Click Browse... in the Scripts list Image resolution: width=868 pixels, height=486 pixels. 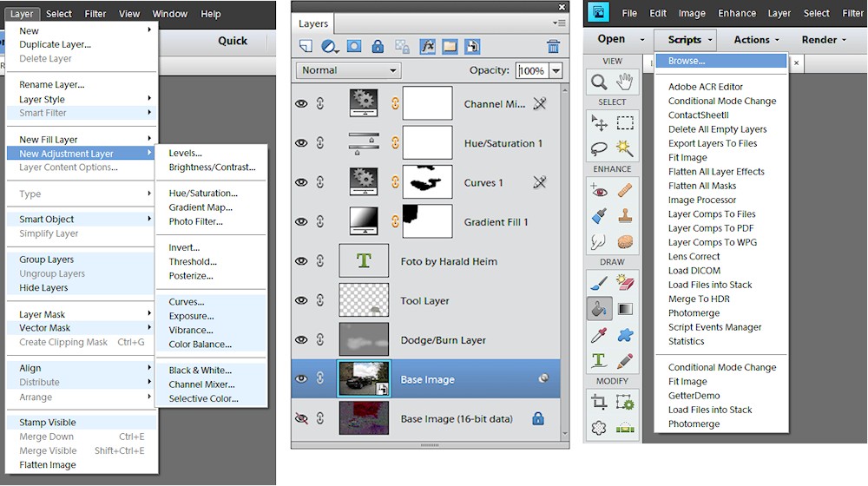(x=687, y=62)
